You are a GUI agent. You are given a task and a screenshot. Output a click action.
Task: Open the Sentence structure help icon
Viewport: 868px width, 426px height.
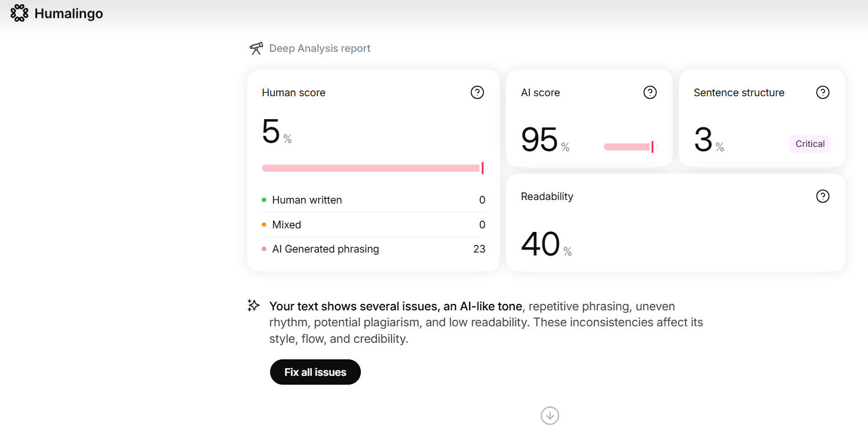823,93
